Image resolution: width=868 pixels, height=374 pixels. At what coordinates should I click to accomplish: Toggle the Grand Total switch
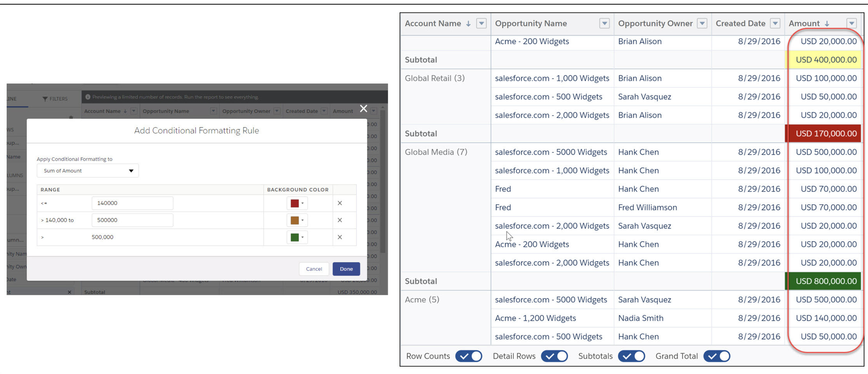pos(717,356)
